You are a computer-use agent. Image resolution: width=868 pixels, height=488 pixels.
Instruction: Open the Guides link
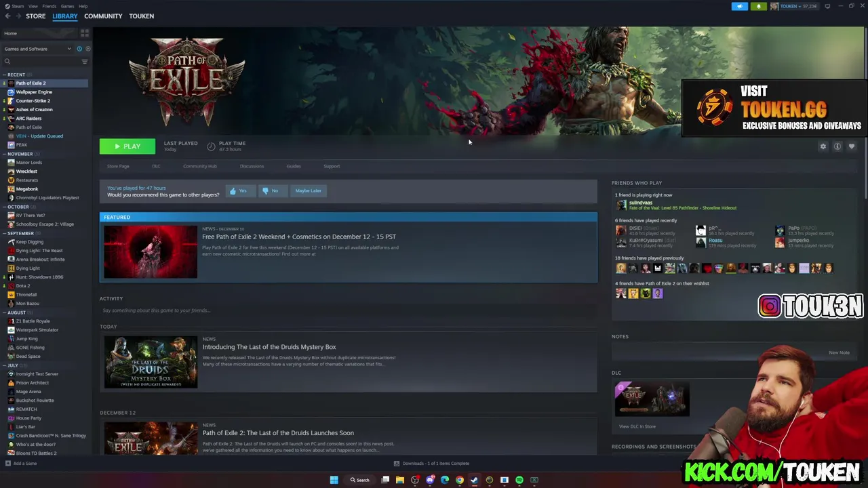pyautogui.click(x=294, y=166)
